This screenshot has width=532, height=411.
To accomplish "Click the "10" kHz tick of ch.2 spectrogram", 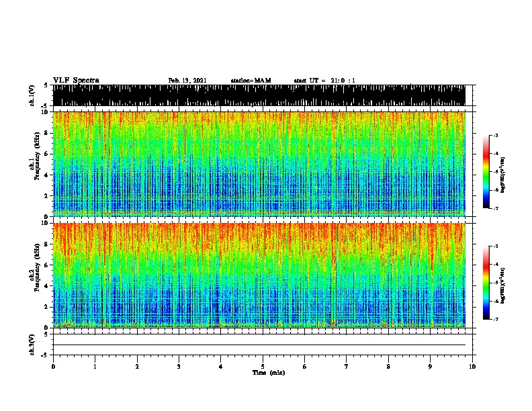I will click(x=46, y=223).
